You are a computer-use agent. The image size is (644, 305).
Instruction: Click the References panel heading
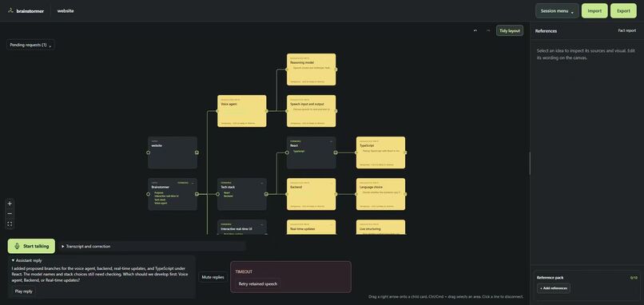[x=546, y=31]
